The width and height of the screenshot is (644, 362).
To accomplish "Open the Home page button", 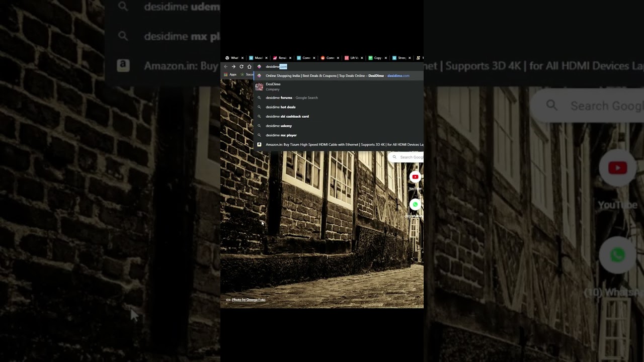I will tap(249, 66).
